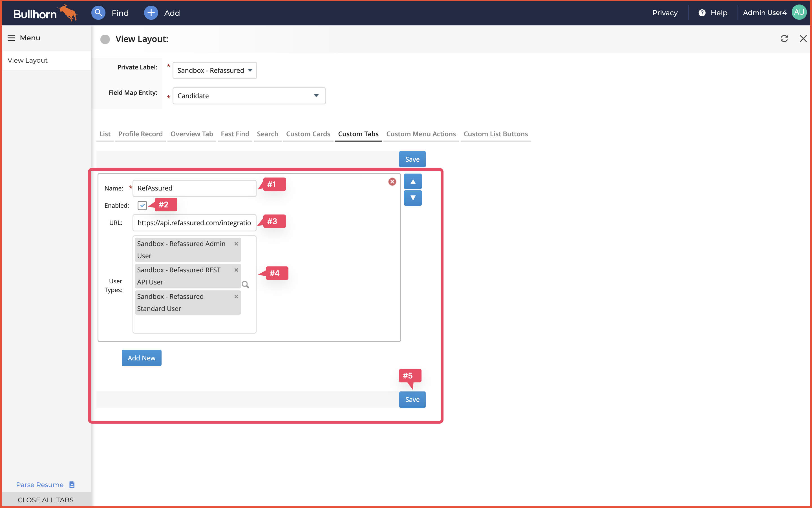Click the Sandbox - Refassured REST API User chip
The width and height of the screenshot is (812, 508).
coord(188,276)
